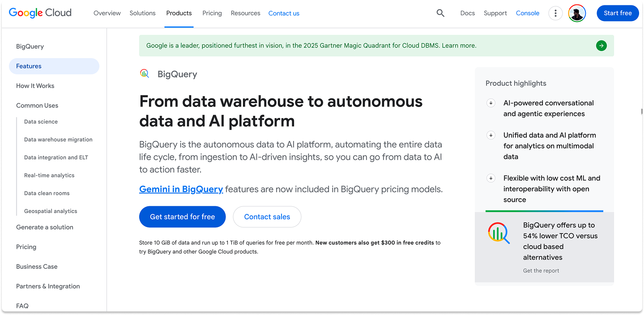Open the Solutions nav menu

pyautogui.click(x=143, y=13)
